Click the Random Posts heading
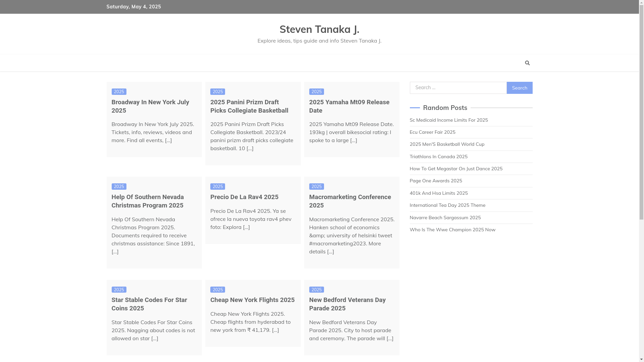 tap(445, 108)
